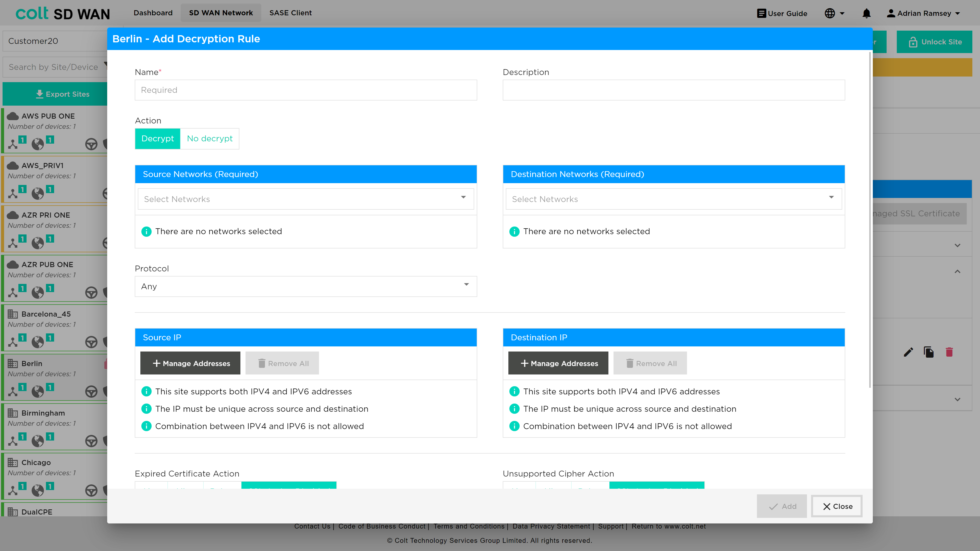Select the No decrypt action
Screen dimensions: 980x551
tap(210, 139)
